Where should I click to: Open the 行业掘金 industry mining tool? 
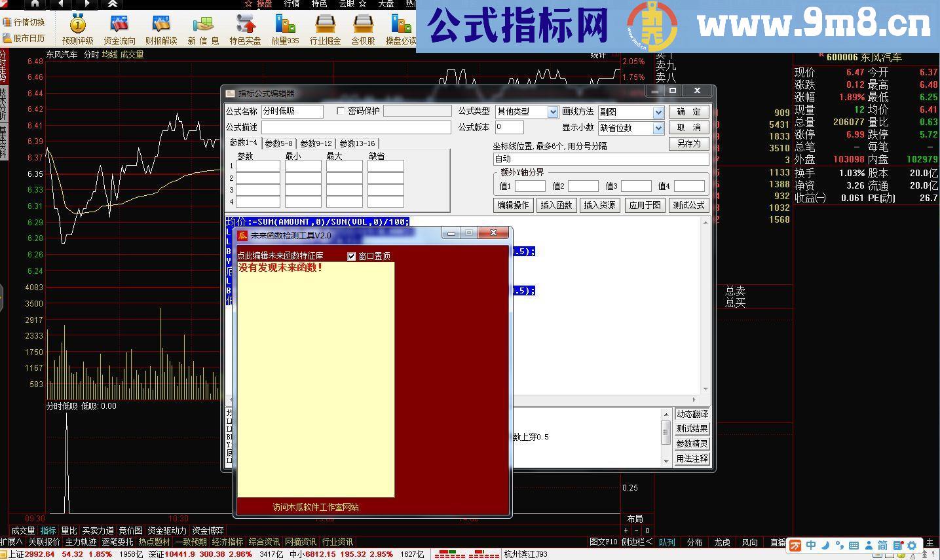tap(326, 28)
